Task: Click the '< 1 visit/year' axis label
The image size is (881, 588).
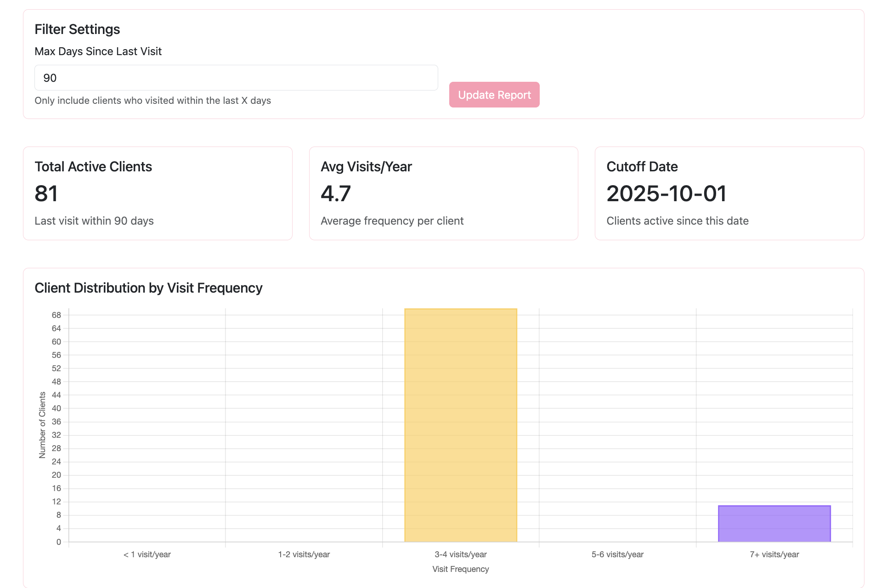Action: pos(147,554)
